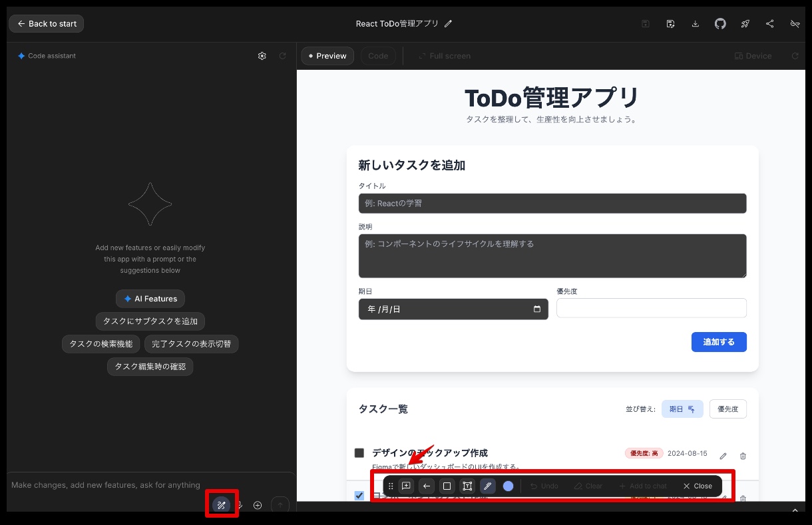812x525 pixels.
Task: Open the 優先度 priority dropdown
Action: pyautogui.click(x=651, y=308)
